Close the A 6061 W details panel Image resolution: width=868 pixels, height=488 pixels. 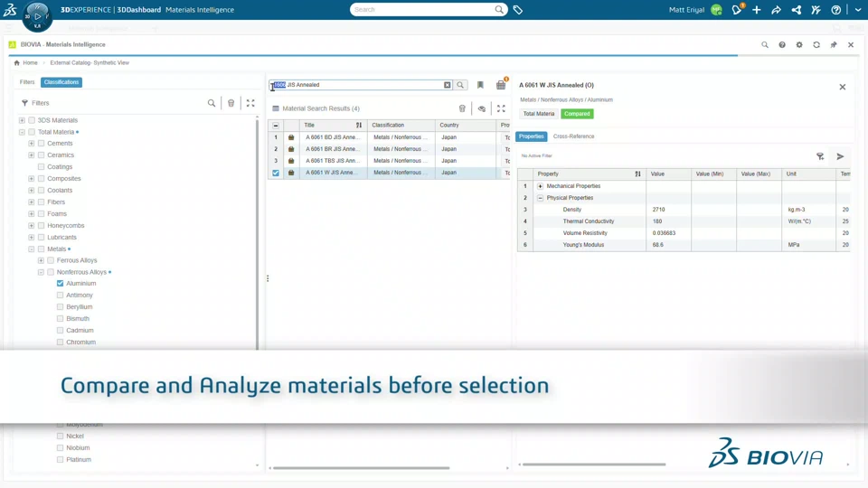(842, 87)
